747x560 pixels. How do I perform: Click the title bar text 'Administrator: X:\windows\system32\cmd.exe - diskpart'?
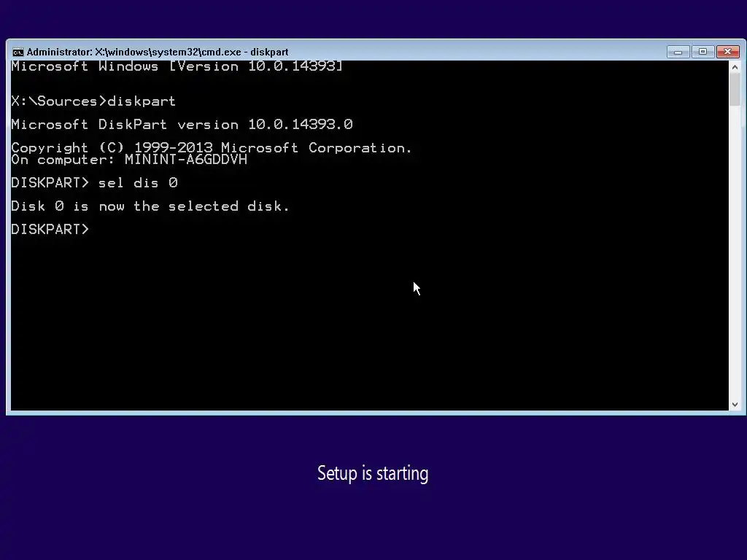158,52
